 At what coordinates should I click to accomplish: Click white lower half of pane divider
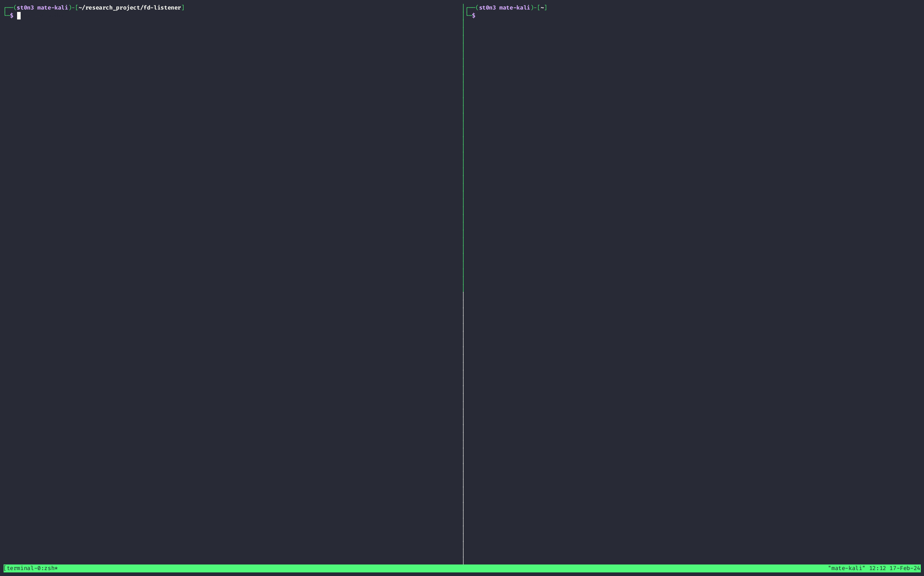[463, 429]
